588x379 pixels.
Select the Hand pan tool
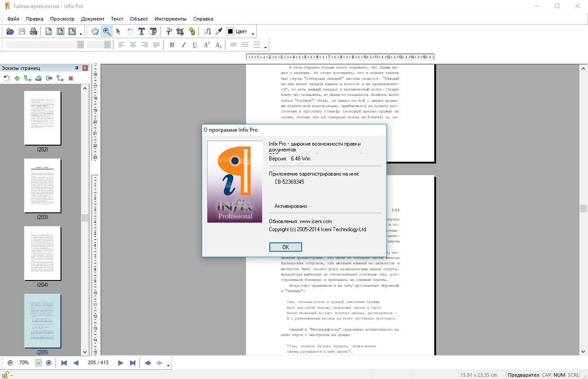(95, 31)
